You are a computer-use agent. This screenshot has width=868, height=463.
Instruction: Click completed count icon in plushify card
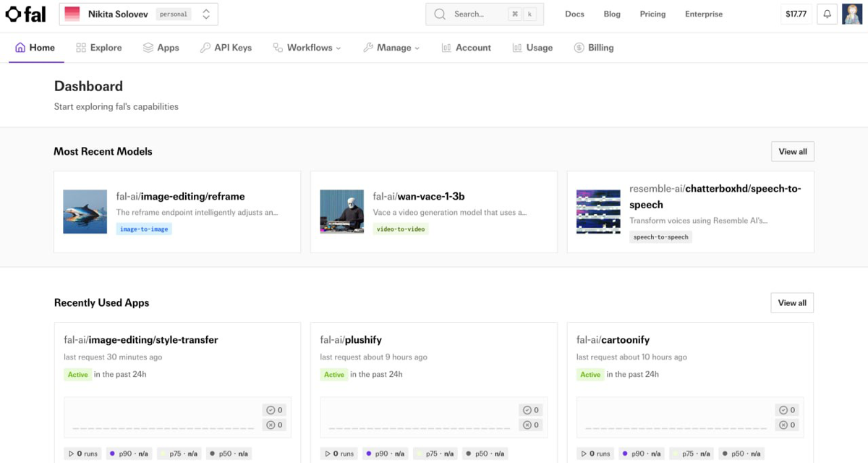[527, 410]
